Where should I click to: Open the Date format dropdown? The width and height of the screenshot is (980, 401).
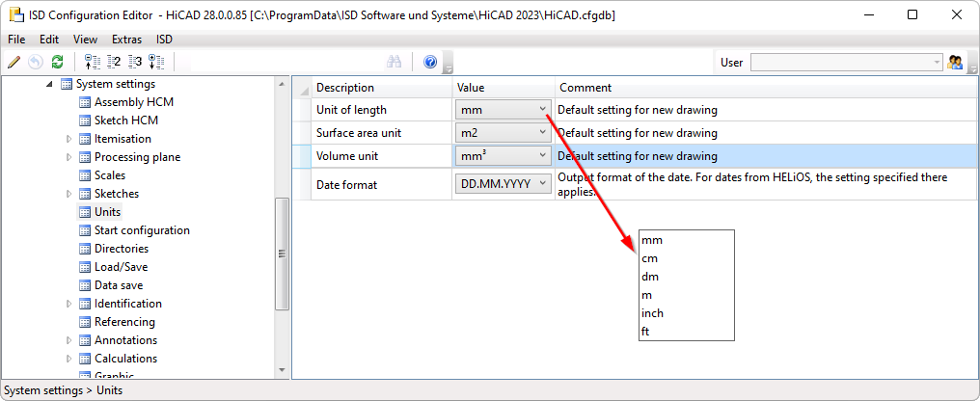click(x=504, y=184)
